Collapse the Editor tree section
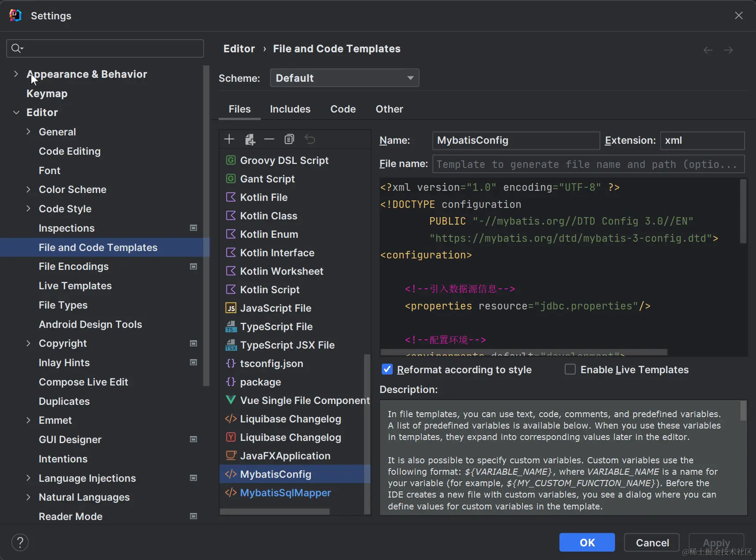 click(x=16, y=113)
